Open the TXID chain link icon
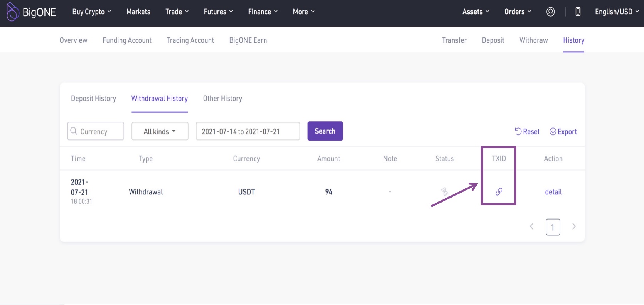This screenshot has width=644, height=305. coord(499,192)
